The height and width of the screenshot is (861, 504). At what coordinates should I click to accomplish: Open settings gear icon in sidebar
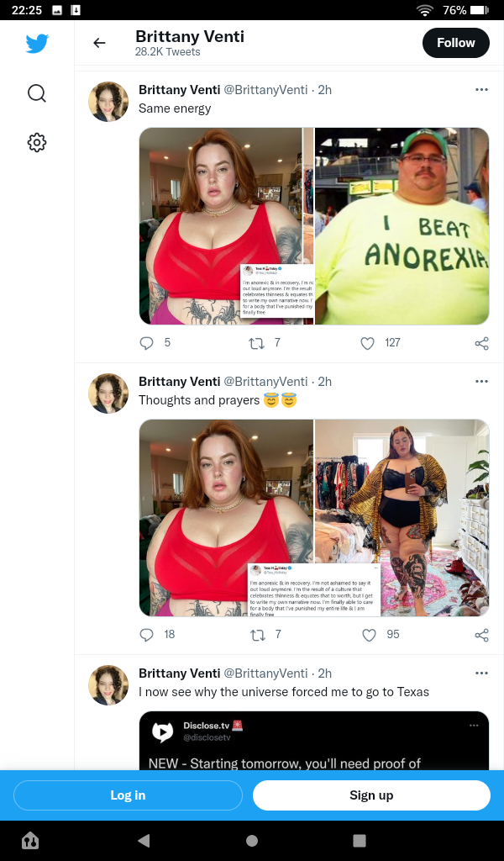37,143
